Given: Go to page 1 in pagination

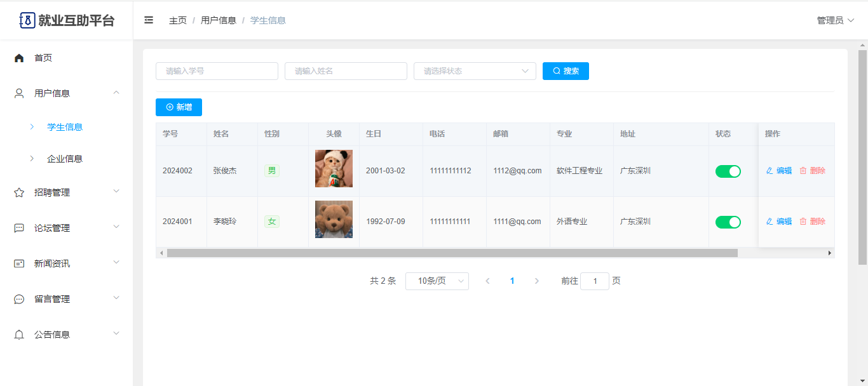Looking at the screenshot, I should tap(512, 281).
